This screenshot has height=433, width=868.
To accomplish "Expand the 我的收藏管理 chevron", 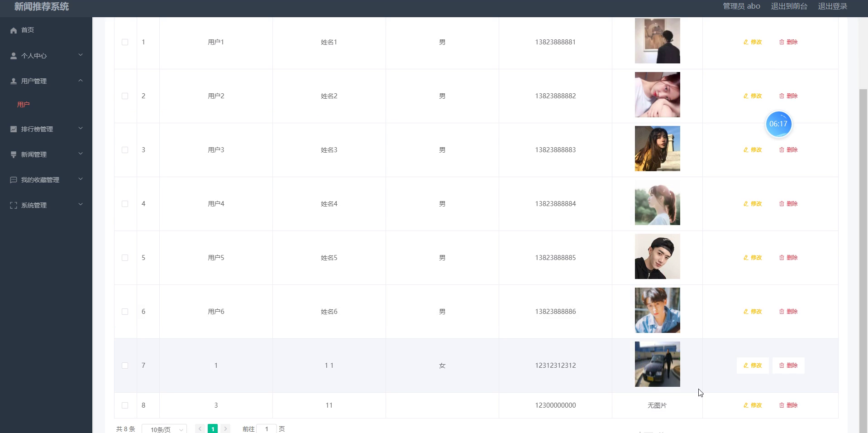I will click(81, 179).
